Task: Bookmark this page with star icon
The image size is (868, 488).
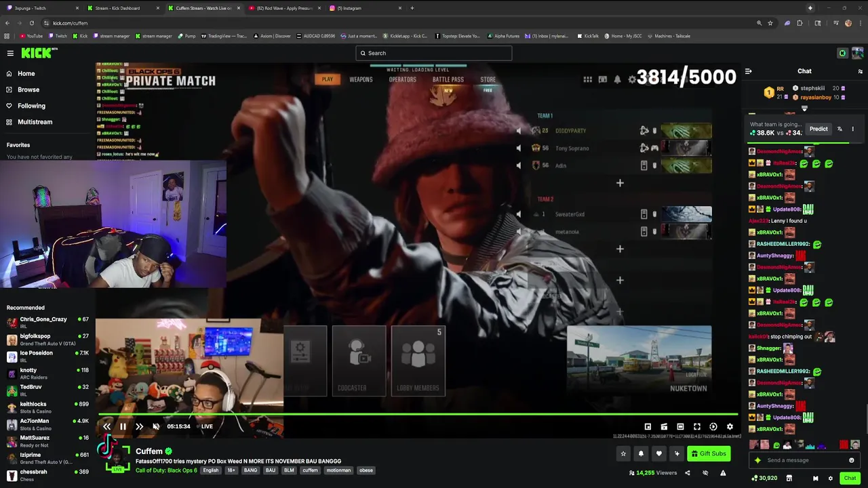Action: [x=770, y=23]
